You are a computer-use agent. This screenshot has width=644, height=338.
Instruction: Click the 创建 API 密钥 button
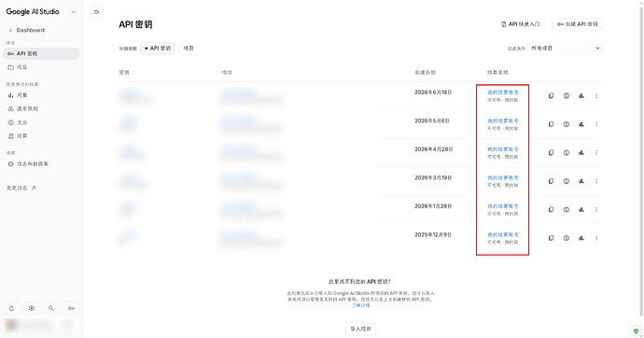(577, 24)
